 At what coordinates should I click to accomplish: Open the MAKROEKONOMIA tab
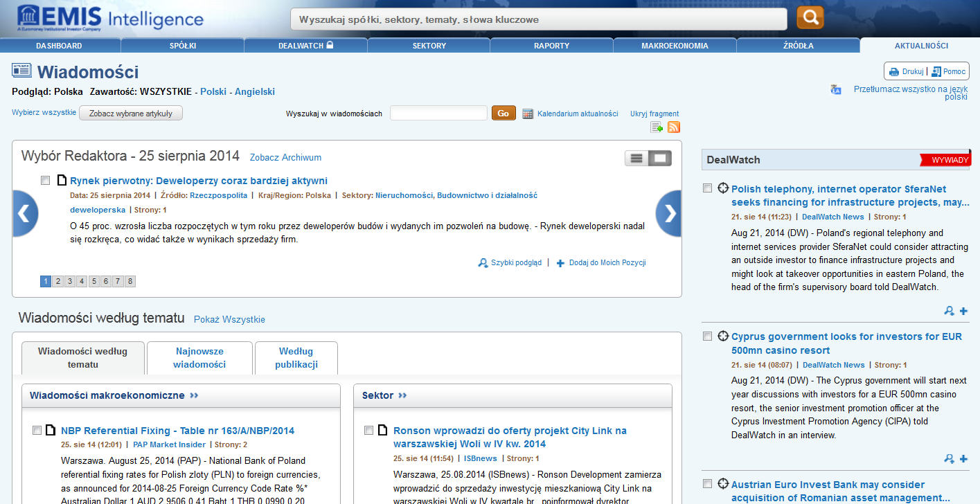[x=675, y=46]
